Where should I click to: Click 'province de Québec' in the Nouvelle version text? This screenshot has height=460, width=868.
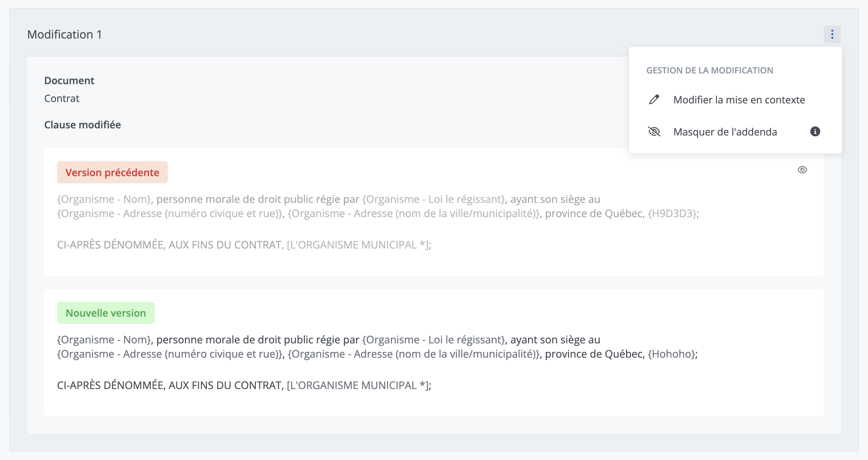click(594, 354)
